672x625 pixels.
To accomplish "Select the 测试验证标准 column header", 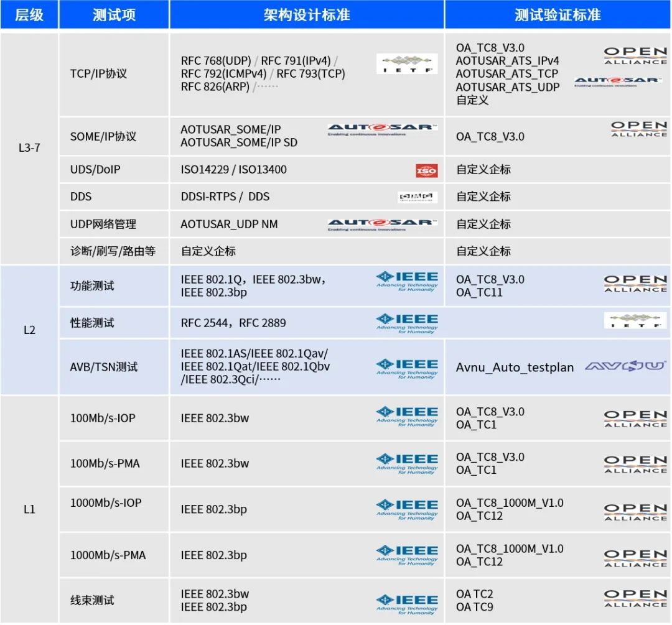I will (557, 15).
